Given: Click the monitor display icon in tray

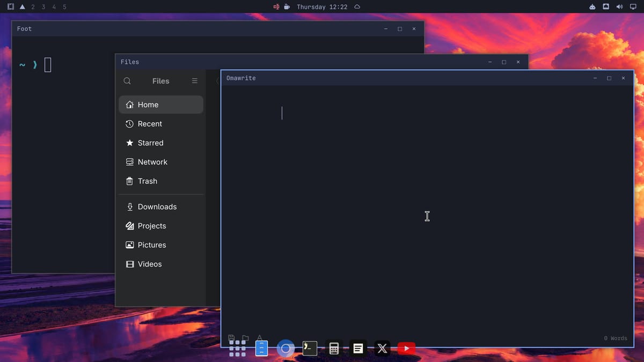Looking at the screenshot, I should click(x=633, y=7).
